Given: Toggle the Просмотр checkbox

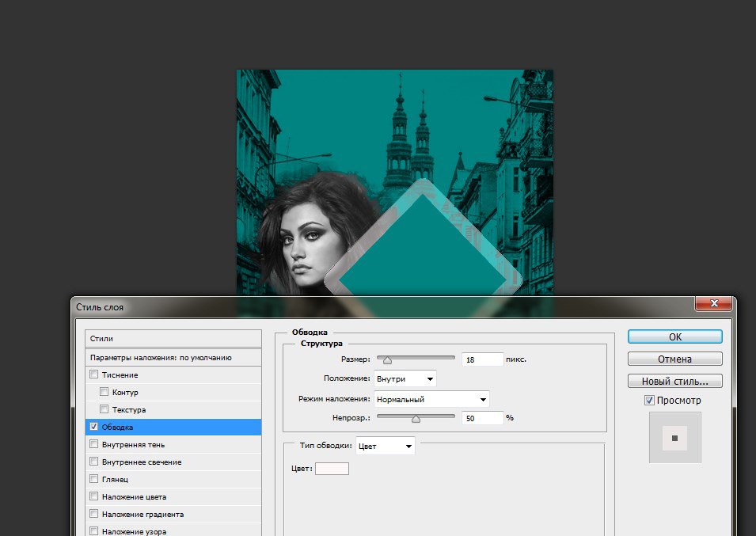Looking at the screenshot, I should click(649, 401).
